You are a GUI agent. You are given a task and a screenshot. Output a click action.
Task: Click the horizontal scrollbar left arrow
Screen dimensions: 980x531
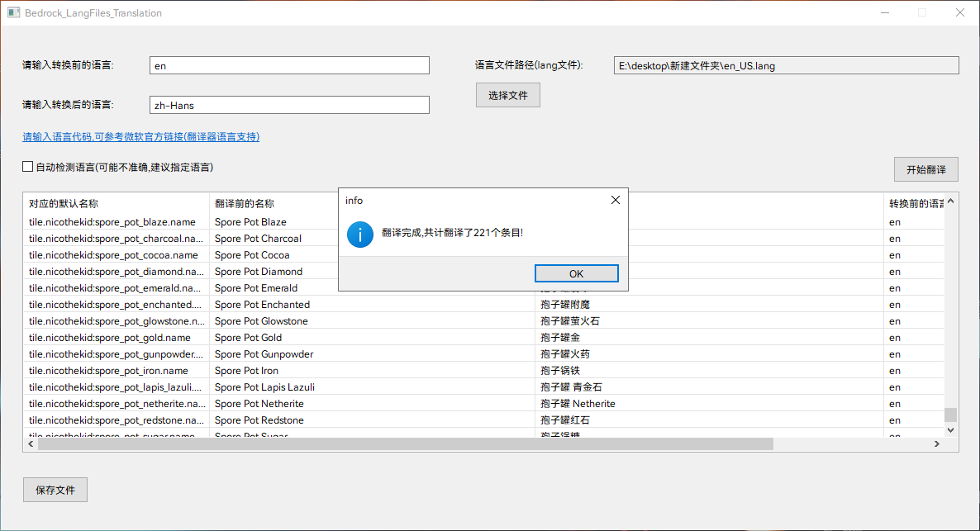31,444
